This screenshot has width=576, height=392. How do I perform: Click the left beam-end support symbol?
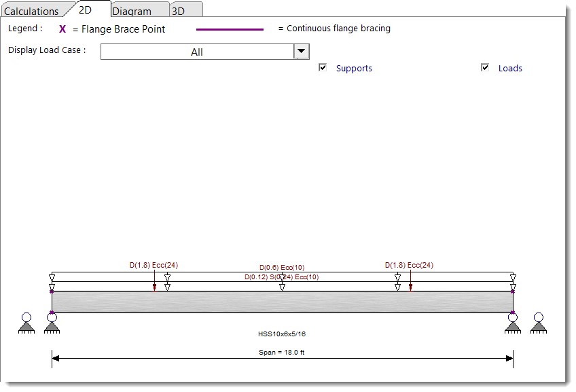click(x=52, y=323)
